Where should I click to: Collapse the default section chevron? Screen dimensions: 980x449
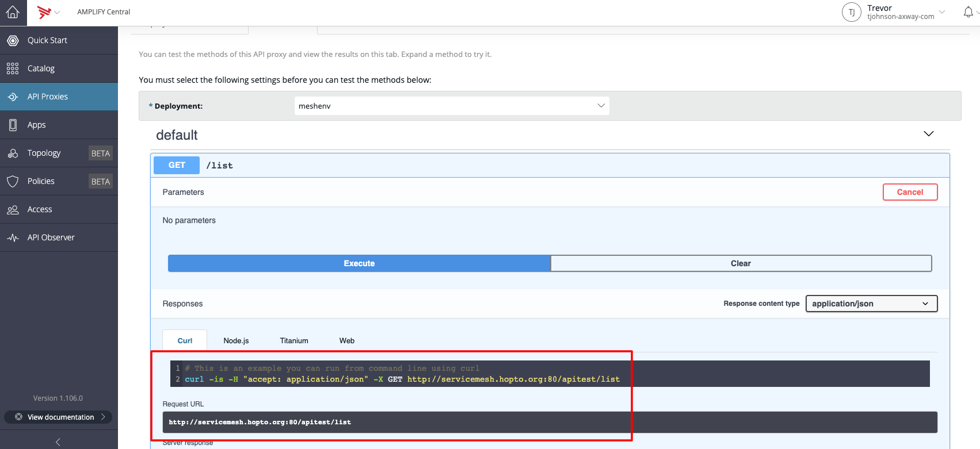click(x=928, y=134)
